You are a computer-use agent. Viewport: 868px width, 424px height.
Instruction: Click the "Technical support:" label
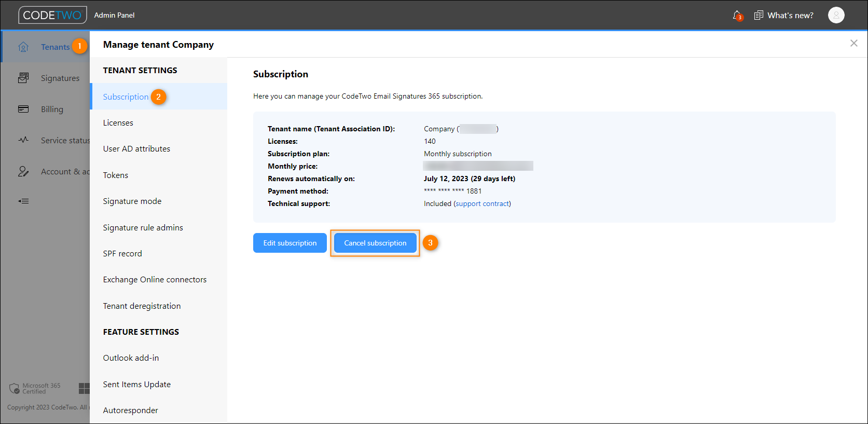299,203
